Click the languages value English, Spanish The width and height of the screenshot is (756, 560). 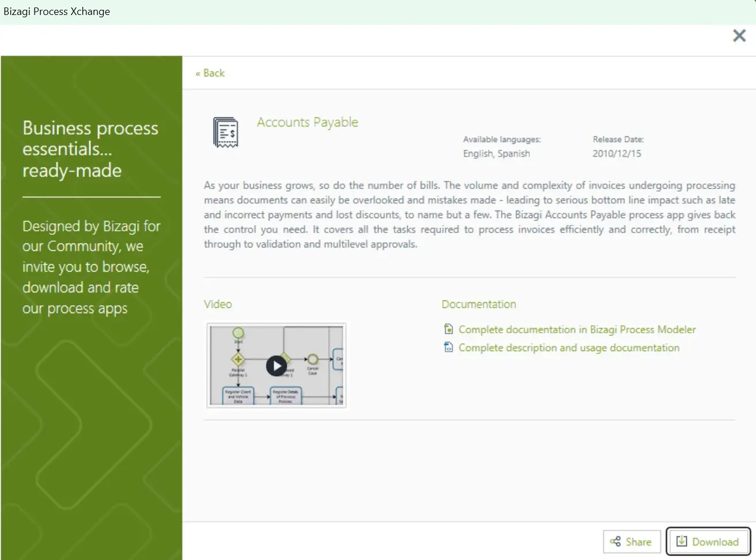point(496,154)
